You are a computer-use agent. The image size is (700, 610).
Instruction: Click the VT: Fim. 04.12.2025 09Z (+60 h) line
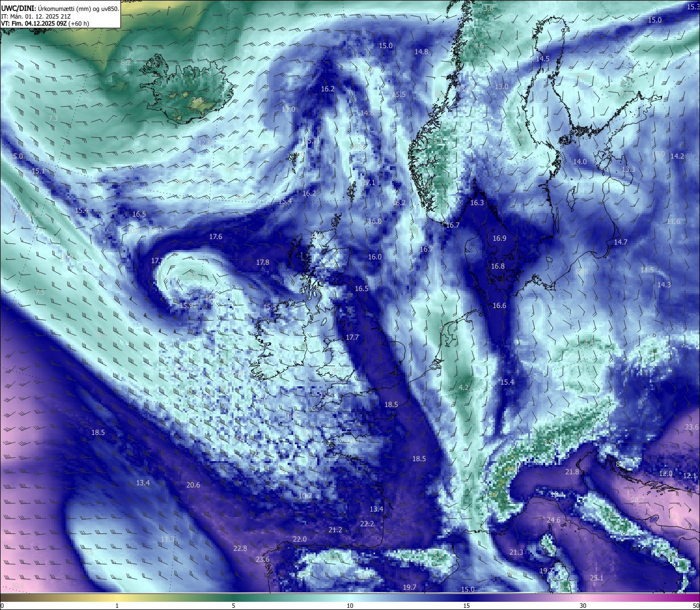pyautogui.click(x=45, y=24)
